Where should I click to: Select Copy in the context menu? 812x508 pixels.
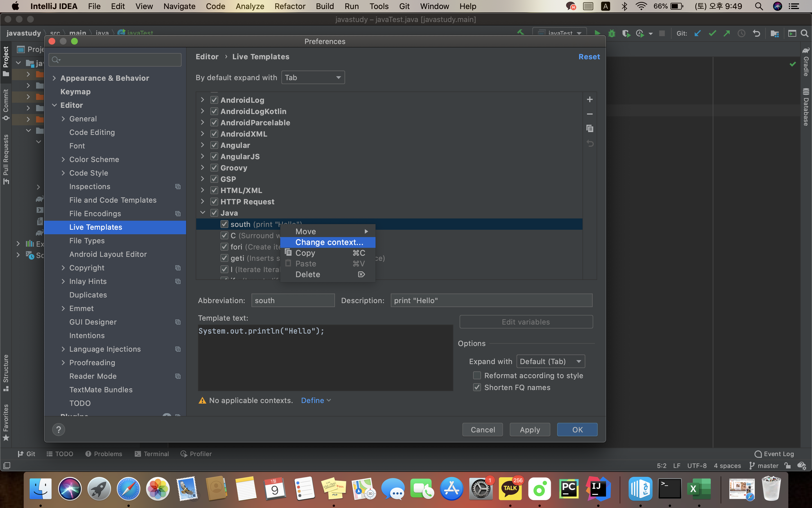(328, 253)
